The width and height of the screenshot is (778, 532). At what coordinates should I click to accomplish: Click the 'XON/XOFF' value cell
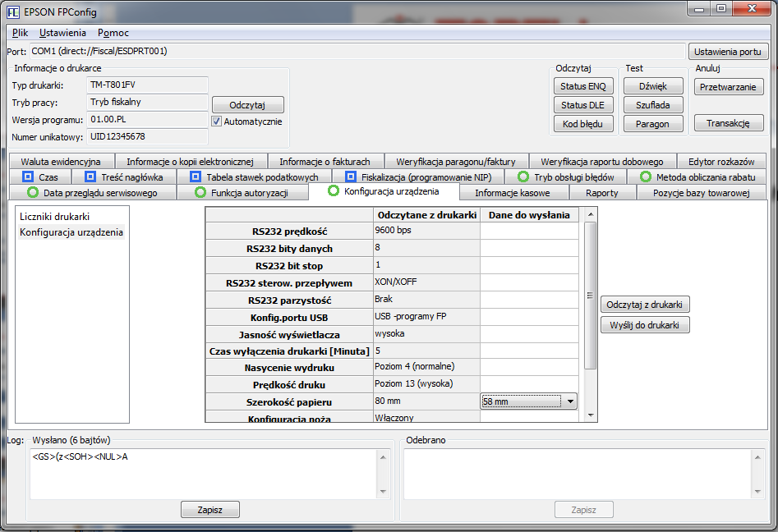426,282
